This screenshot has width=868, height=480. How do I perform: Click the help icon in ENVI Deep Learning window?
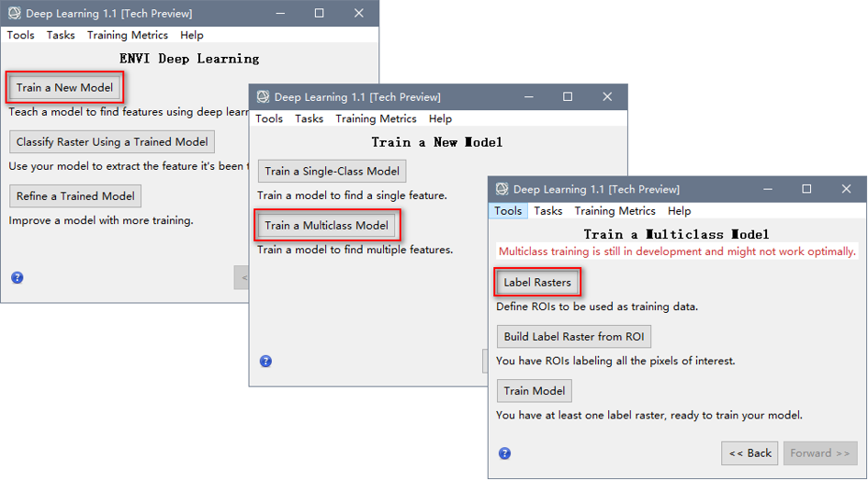17,277
